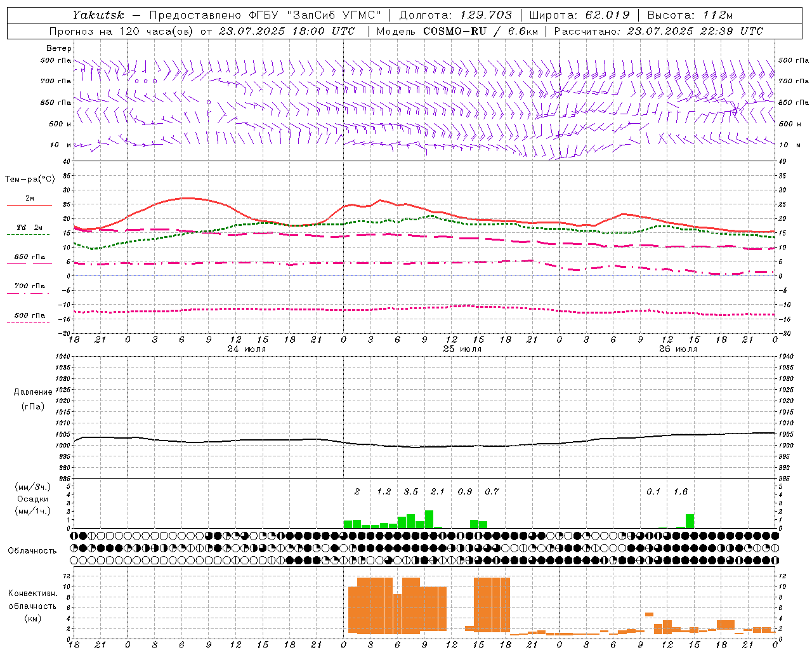Click the Осадки precipitation label
The height and width of the screenshot is (650, 812).
(33, 499)
